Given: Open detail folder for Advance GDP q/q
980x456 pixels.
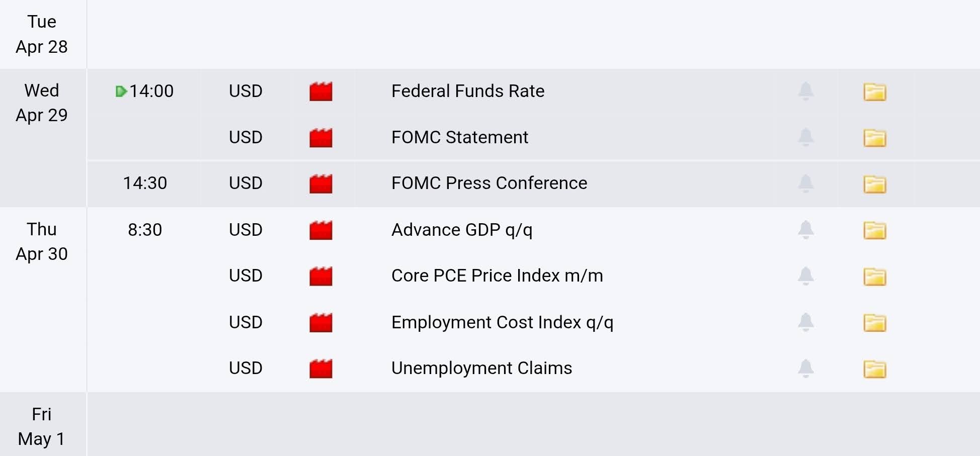Looking at the screenshot, I should point(874,230).
